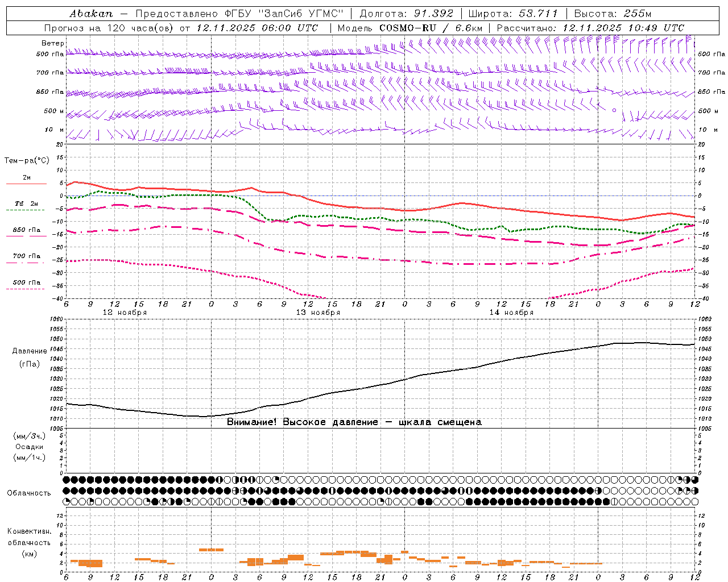Viewport: 728px width, 582px height.
Task: Click the "14 ноября" date label
Action: [x=511, y=313]
